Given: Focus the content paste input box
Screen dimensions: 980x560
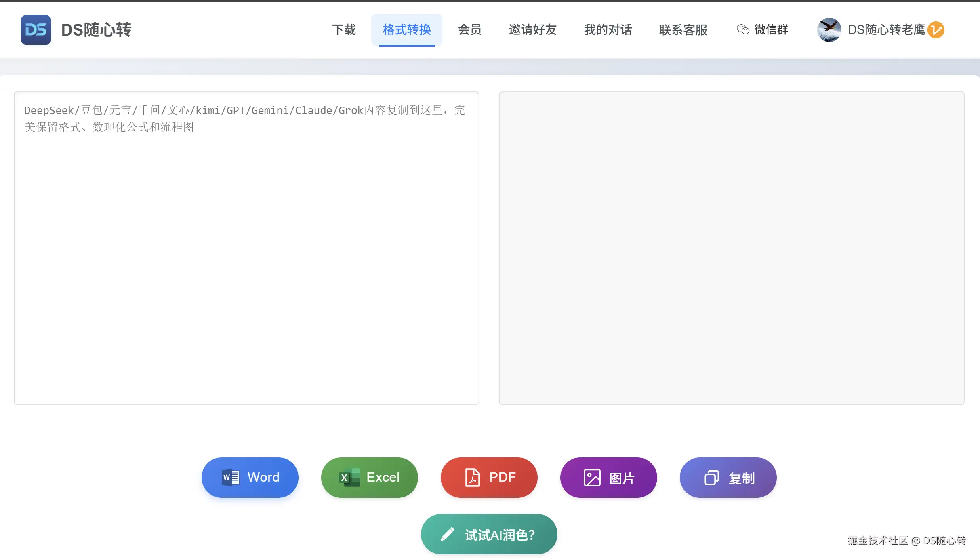Looking at the screenshot, I should click(x=246, y=248).
